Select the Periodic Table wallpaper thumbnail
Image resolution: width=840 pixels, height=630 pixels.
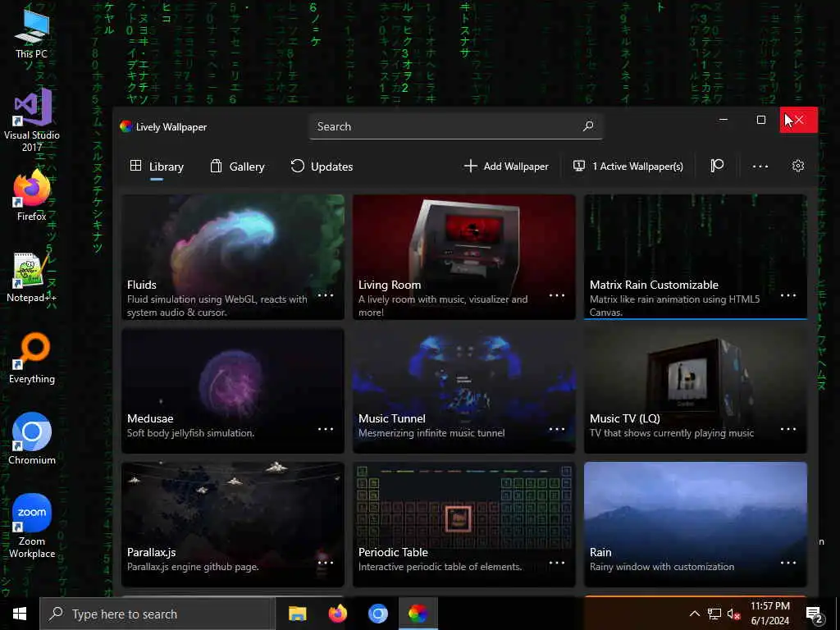coord(464,524)
